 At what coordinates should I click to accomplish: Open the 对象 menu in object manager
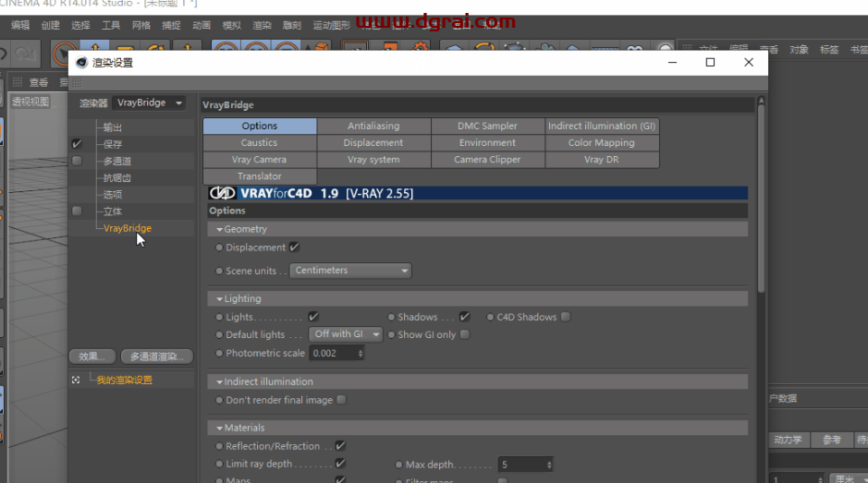[x=799, y=50]
